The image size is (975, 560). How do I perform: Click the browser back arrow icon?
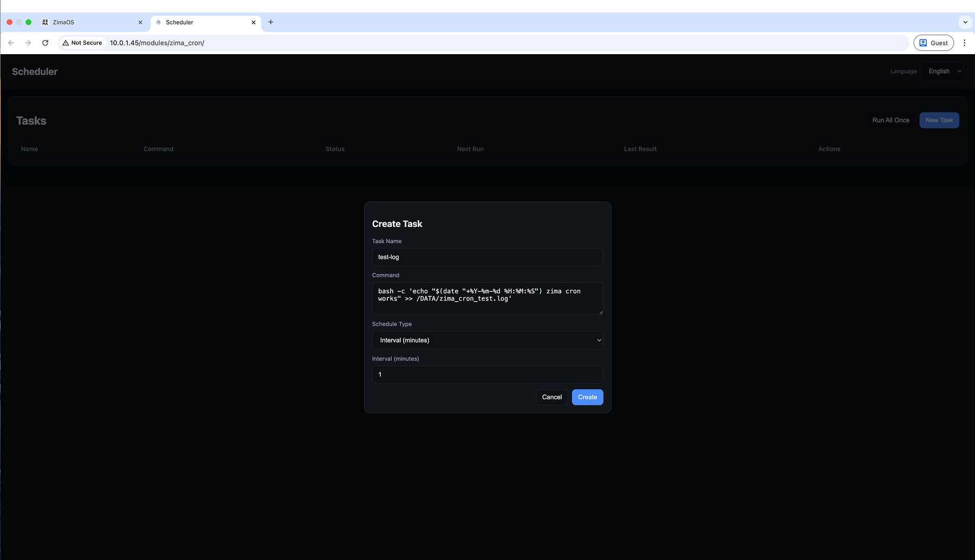[11, 43]
